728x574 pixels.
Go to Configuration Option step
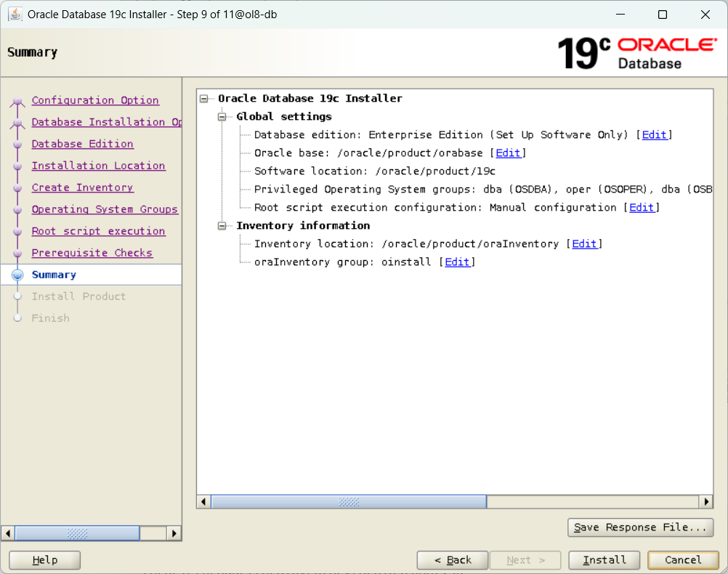[x=95, y=100]
